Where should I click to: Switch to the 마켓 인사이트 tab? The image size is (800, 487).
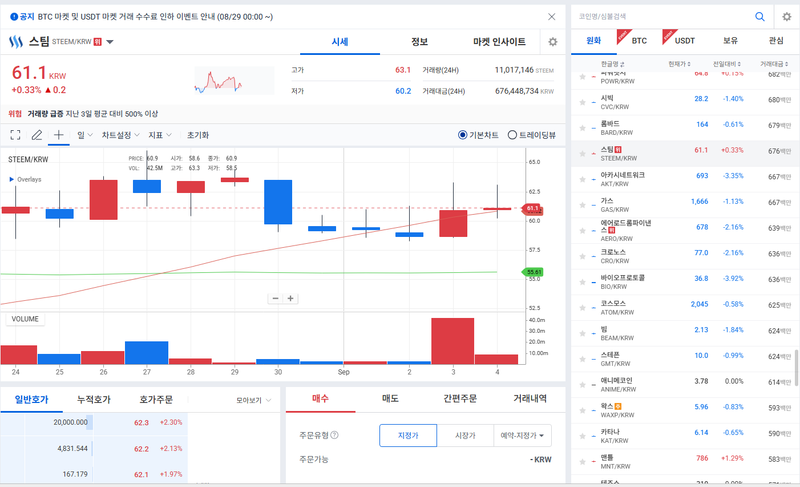(499, 42)
